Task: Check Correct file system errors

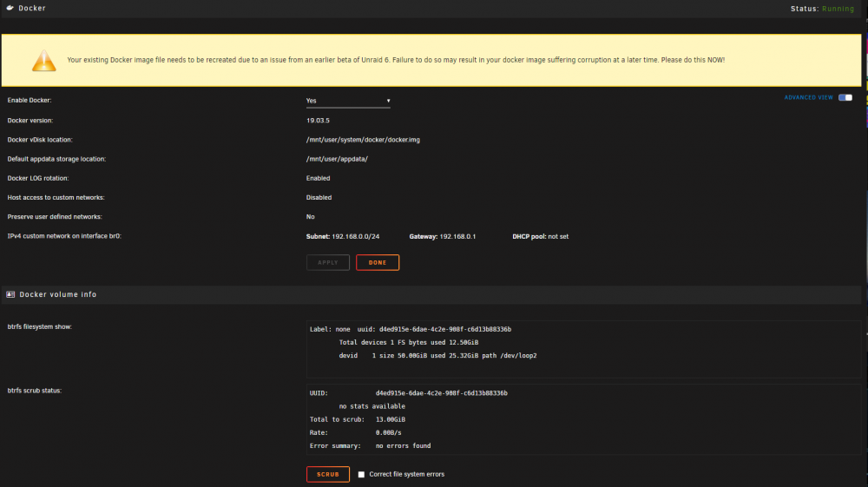Action: click(361, 474)
